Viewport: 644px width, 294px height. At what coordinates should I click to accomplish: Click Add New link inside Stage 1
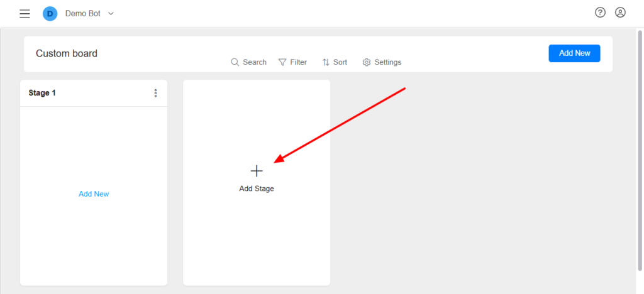coord(94,194)
